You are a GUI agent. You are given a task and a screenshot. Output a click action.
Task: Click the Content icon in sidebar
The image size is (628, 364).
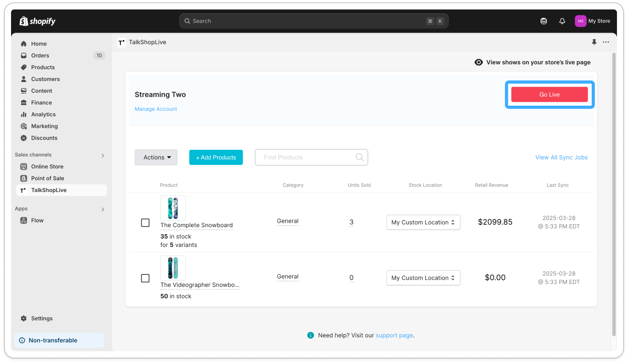click(x=24, y=91)
